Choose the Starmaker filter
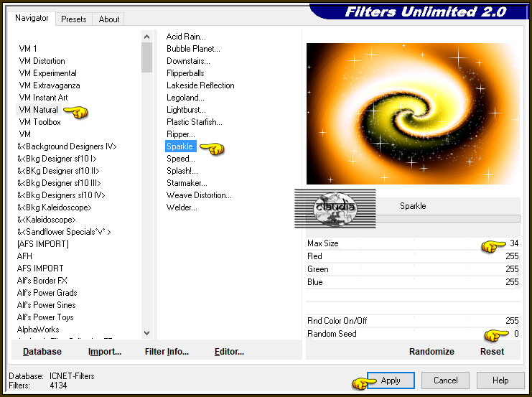 pyautogui.click(x=187, y=183)
